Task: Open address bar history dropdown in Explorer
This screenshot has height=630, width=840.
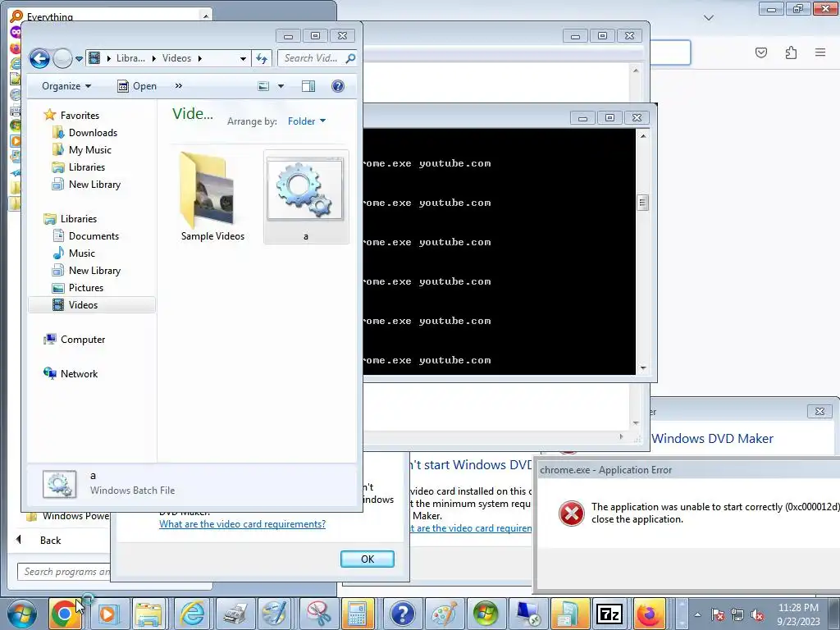Action: tap(243, 58)
